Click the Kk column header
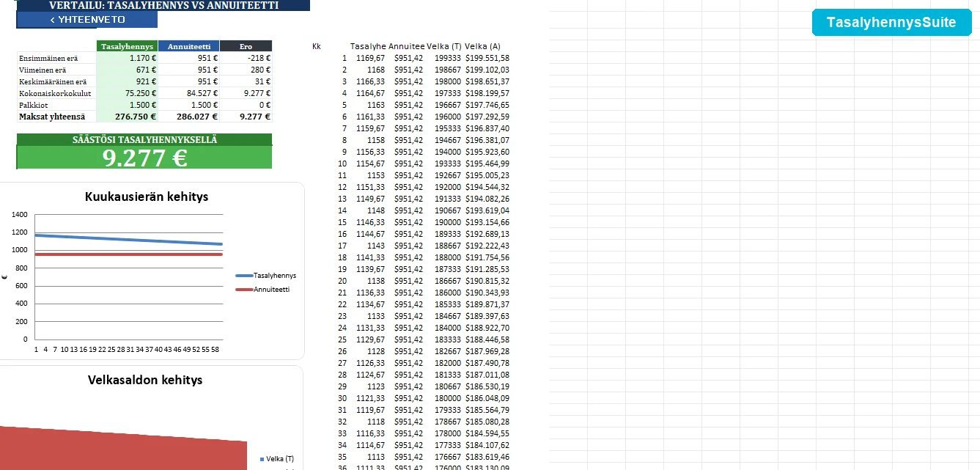 [316, 46]
